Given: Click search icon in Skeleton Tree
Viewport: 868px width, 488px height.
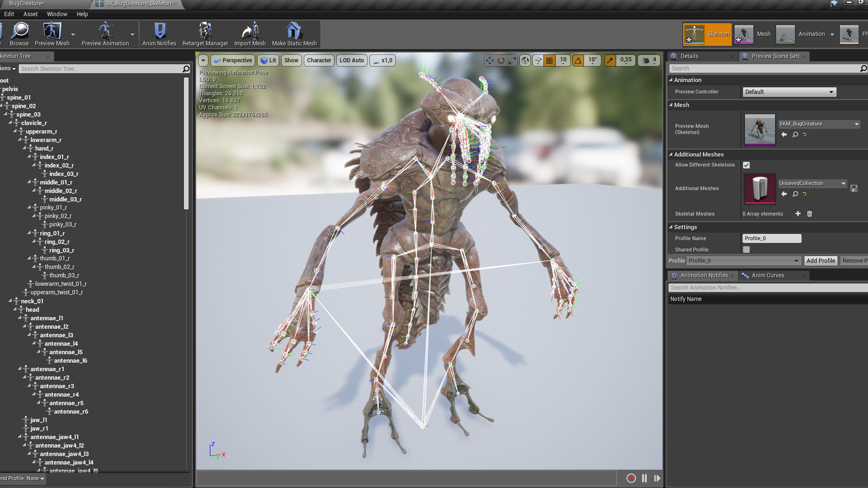Looking at the screenshot, I should tap(186, 69).
